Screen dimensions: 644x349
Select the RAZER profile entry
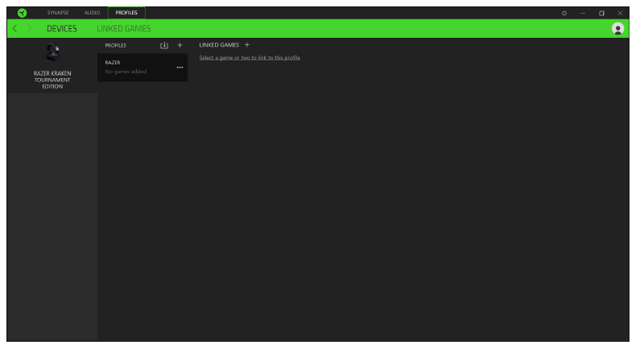click(142, 68)
